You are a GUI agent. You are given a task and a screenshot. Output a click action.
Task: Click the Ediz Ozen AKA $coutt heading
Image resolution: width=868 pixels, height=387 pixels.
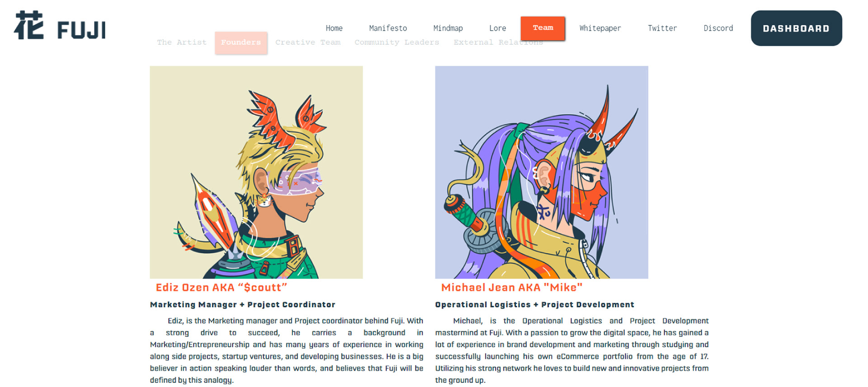[x=222, y=288]
